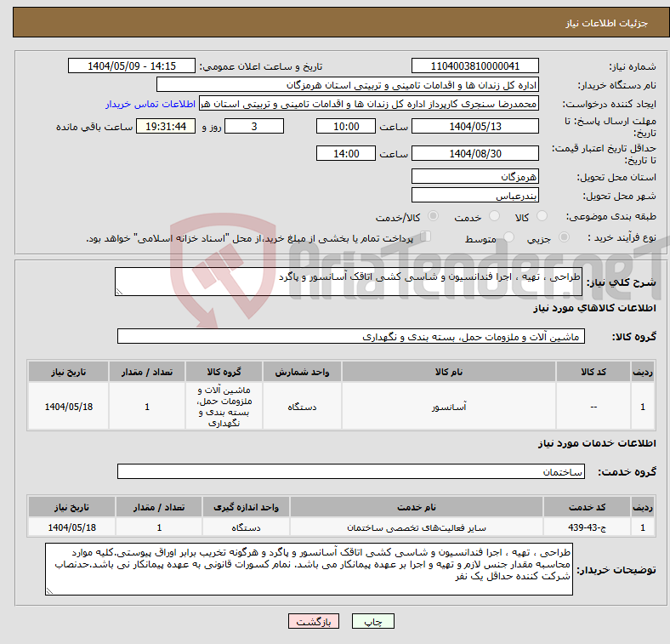Select the کالا/خدمت radio button
670x644 pixels.
tap(434, 216)
